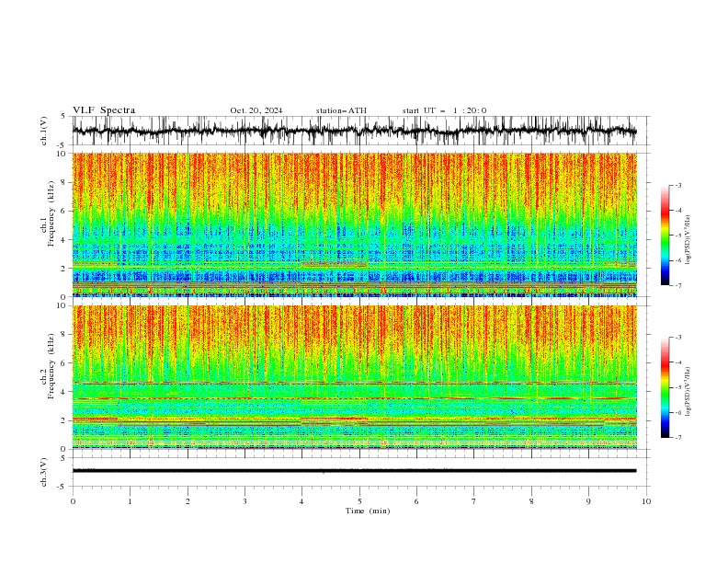Click the "-7" tick label on ch.2 colorbar

click(x=677, y=437)
